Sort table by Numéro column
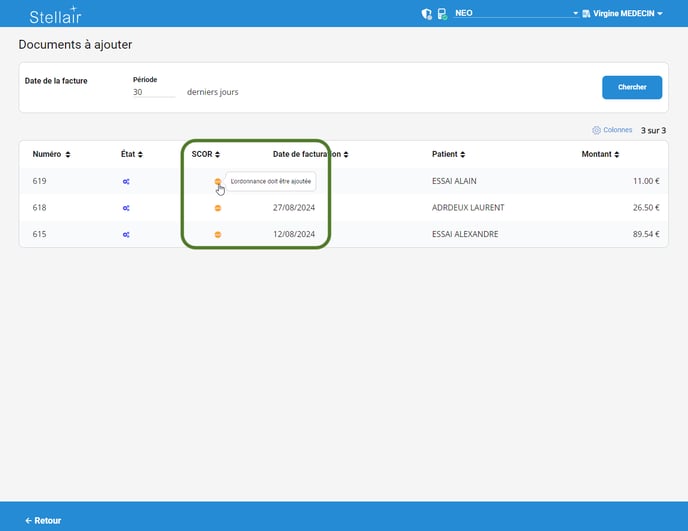This screenshot has width=688, height=531. pyautogui.click(x=51, y=154)
